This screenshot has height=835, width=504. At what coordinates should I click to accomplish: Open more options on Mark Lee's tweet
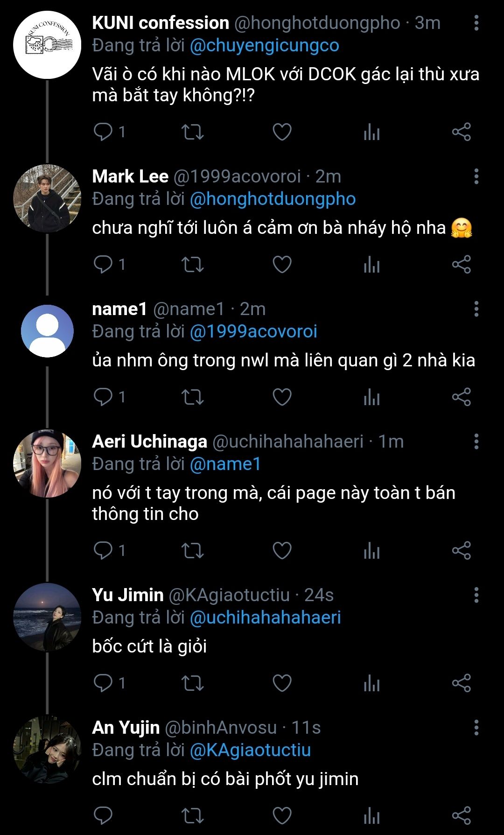(x=476, y=176)
